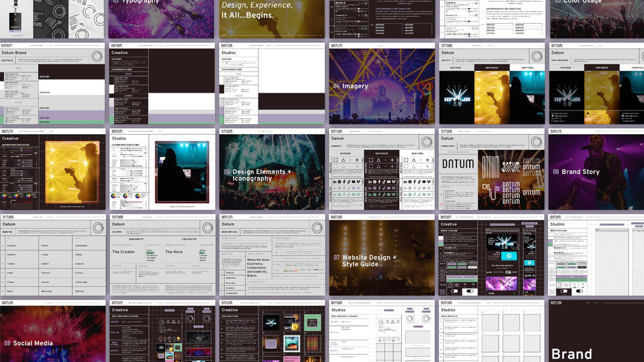Open the 06 Brand Story cover page
This screenshot has width=644, height=362.
597,170
